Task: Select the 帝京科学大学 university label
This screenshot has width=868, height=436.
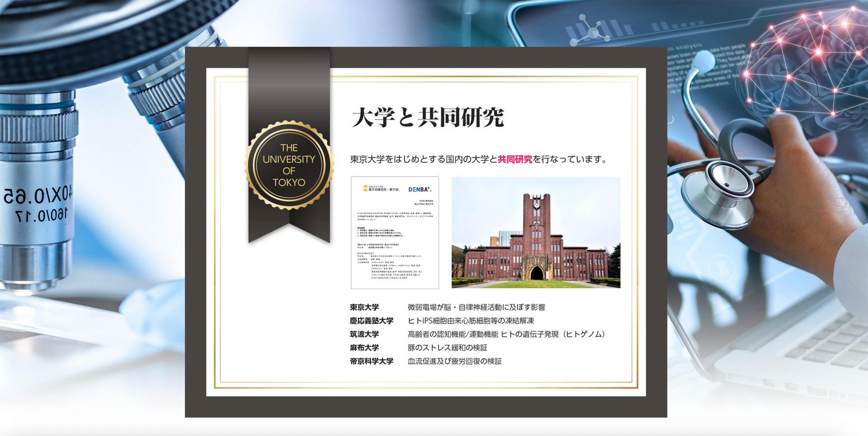Action: point(371,361)
